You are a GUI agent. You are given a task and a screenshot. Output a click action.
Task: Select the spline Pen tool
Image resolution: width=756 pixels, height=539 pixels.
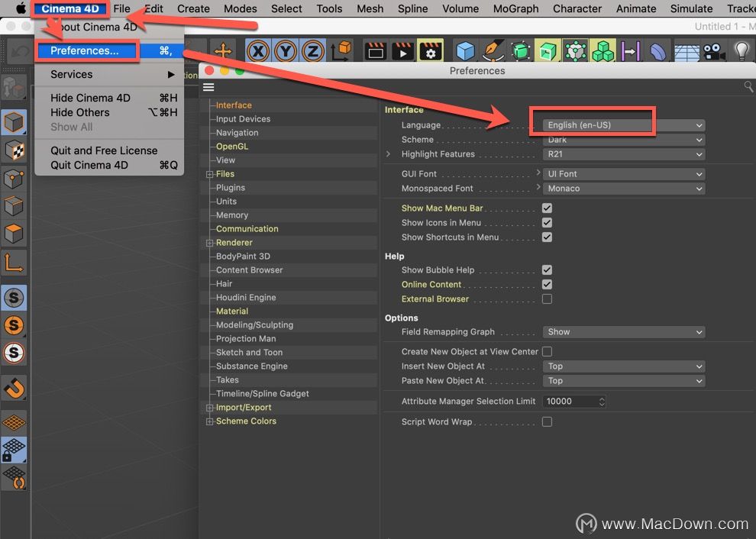pos(493,50)
